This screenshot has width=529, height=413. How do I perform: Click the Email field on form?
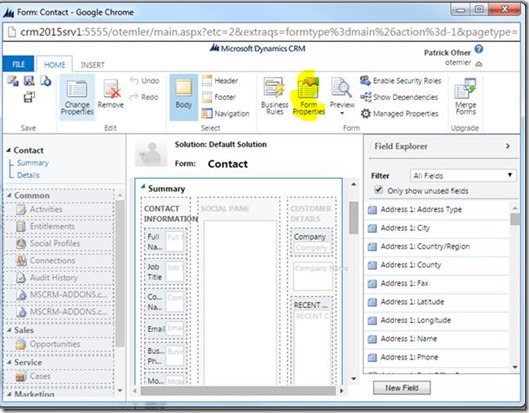coord(165,328)
